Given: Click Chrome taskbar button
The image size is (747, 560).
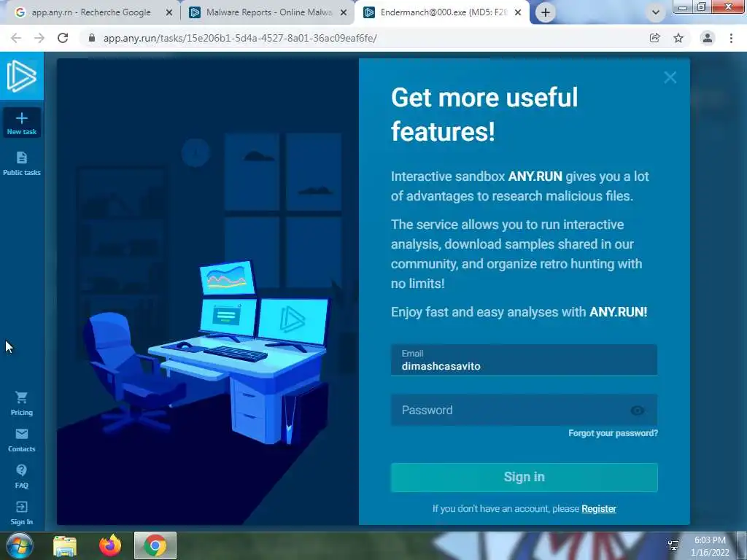Looking at the screenshot, I should pos(155,545).
